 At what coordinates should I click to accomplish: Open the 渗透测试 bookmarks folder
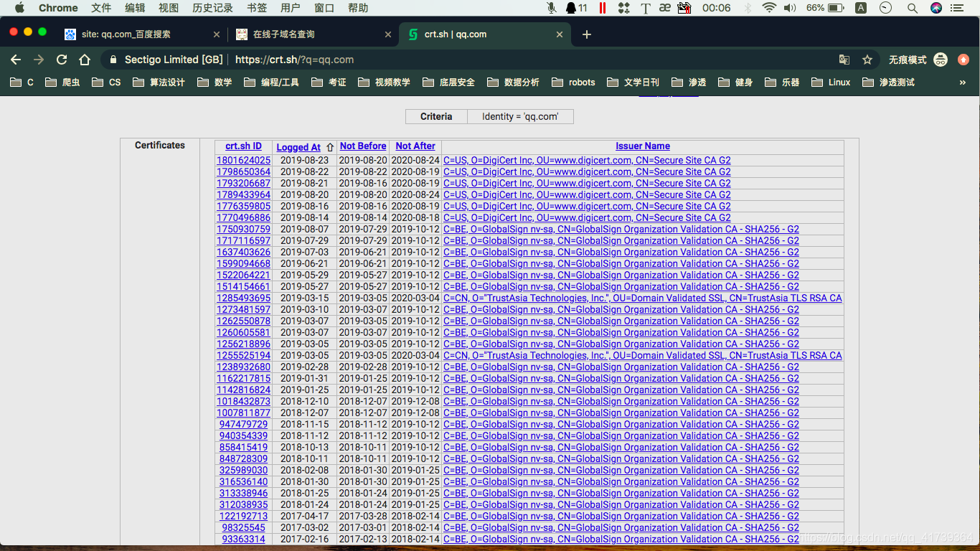[x=888, y=83]
